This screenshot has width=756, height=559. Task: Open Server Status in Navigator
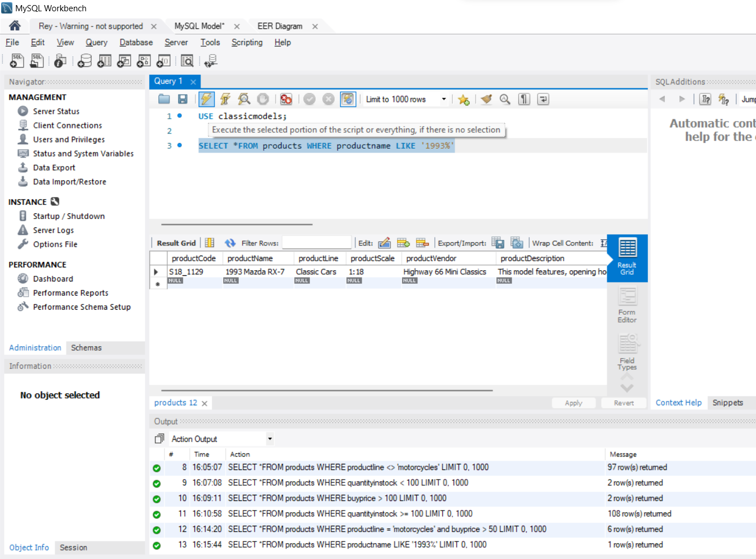[x=56, y=111]
